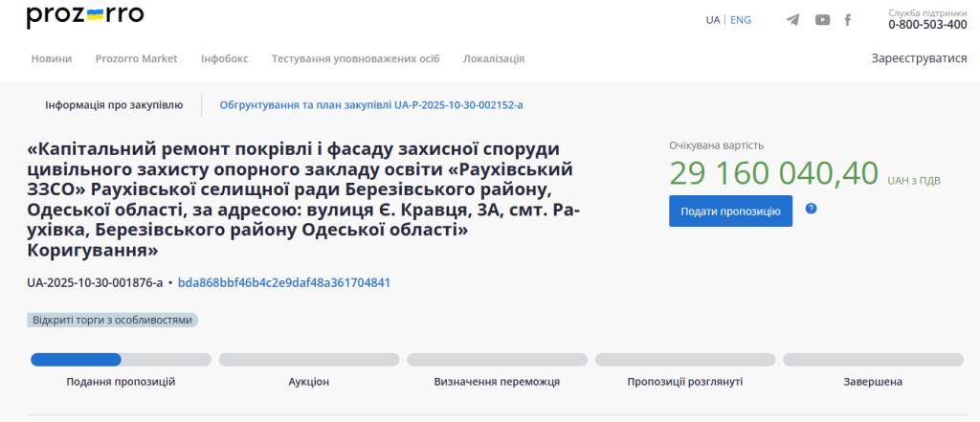Click the Prozorro logo
Viewport: 980px width, 422px height.
(85, 16)
